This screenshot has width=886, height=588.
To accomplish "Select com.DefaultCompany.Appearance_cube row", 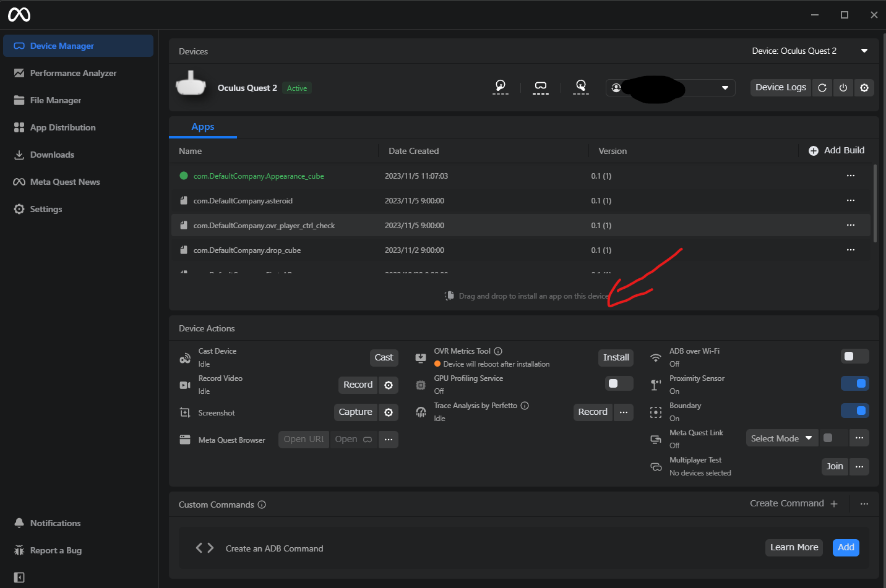I will click(x=520, y=176).
